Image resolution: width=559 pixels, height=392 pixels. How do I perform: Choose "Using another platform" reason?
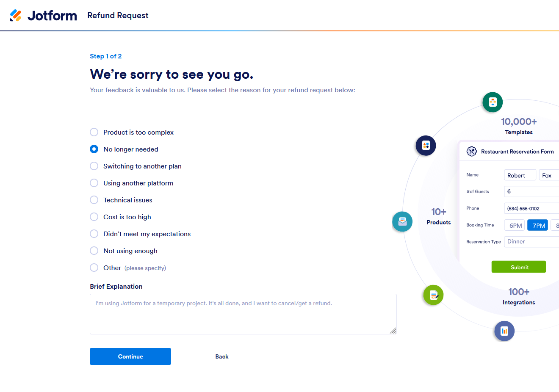click(94, 183)
